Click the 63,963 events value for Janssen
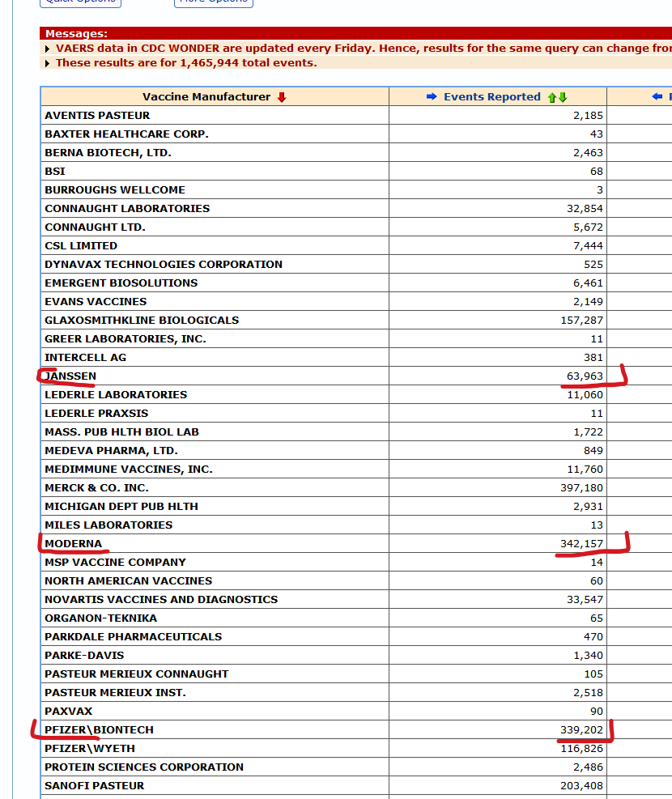 point(585,376)
